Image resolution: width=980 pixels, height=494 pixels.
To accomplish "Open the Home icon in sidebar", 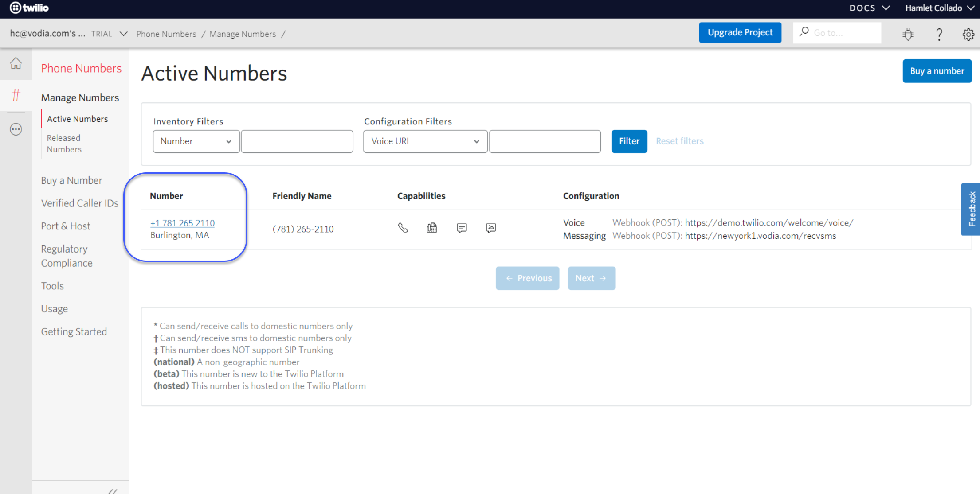I will pos(16,63).
